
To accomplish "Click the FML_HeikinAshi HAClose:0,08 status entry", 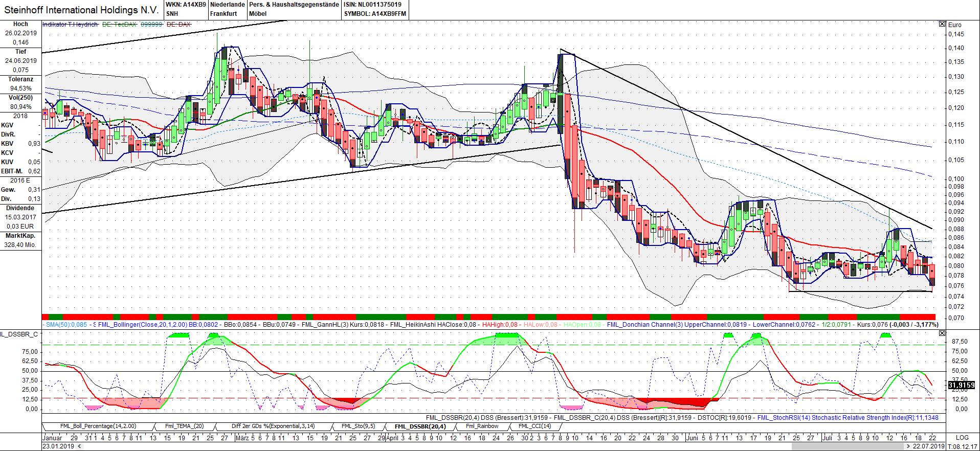I will pos(434,325).
